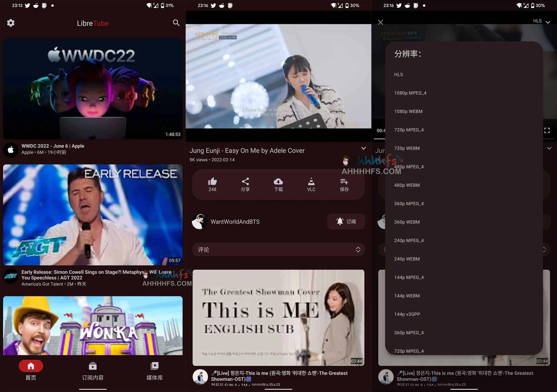Close the player with the X icon

(x=380, y=22)
